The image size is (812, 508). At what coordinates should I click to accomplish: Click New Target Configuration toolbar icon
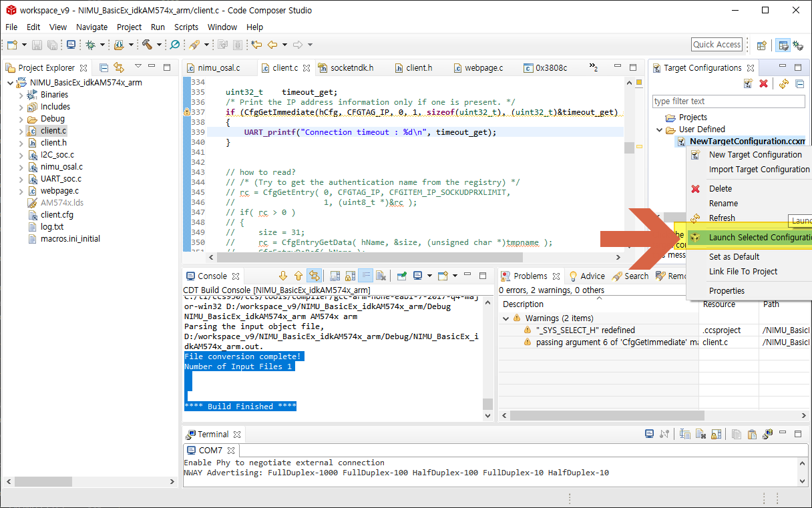coord(749,83)
